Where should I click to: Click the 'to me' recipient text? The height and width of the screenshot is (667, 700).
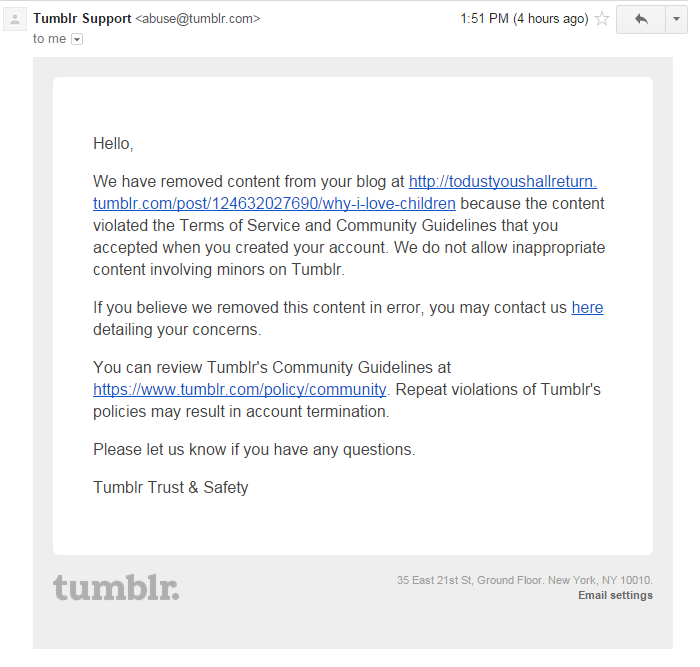click(x=50, y=39)
